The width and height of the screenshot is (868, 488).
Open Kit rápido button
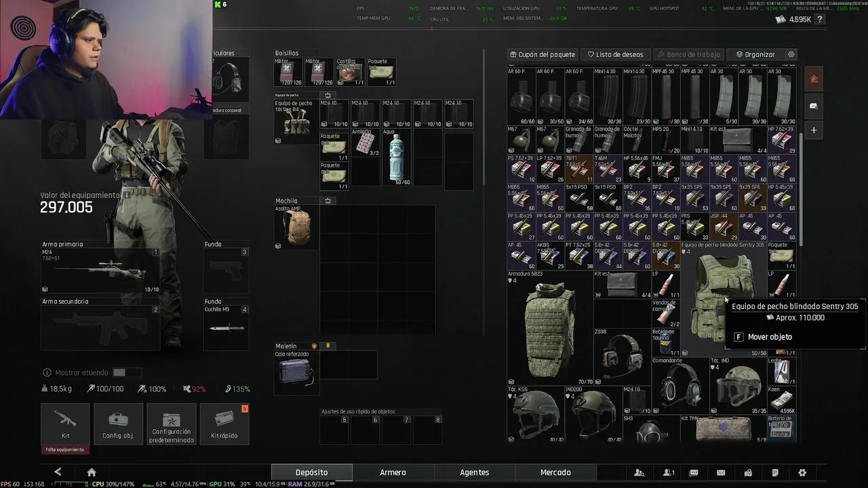point(224,424)
